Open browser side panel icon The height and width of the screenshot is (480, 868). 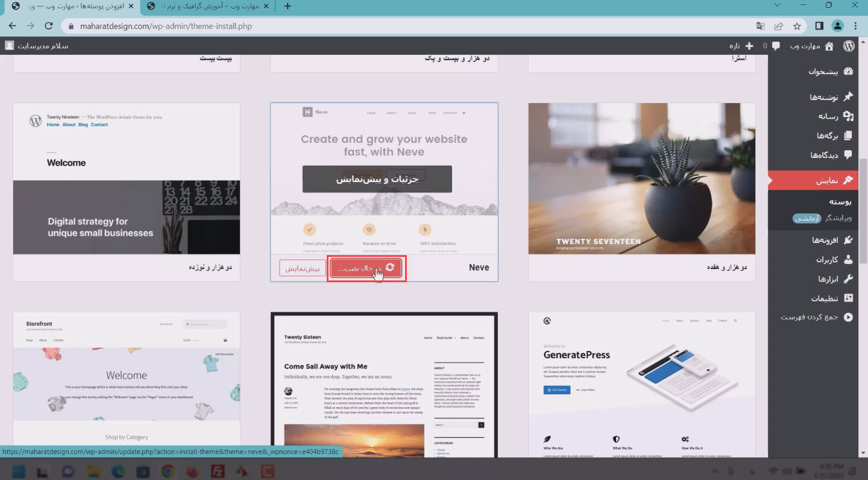coord(819,26)
